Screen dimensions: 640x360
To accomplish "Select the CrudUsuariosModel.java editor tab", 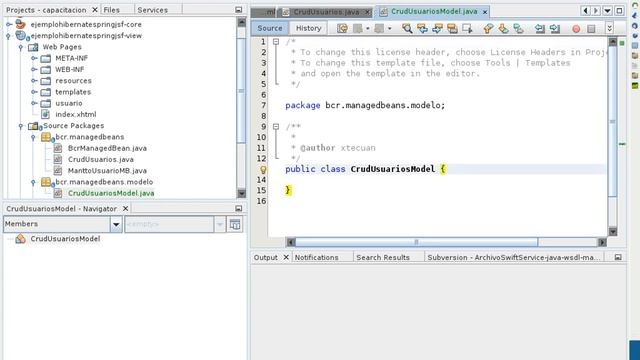I will [434, 11].
